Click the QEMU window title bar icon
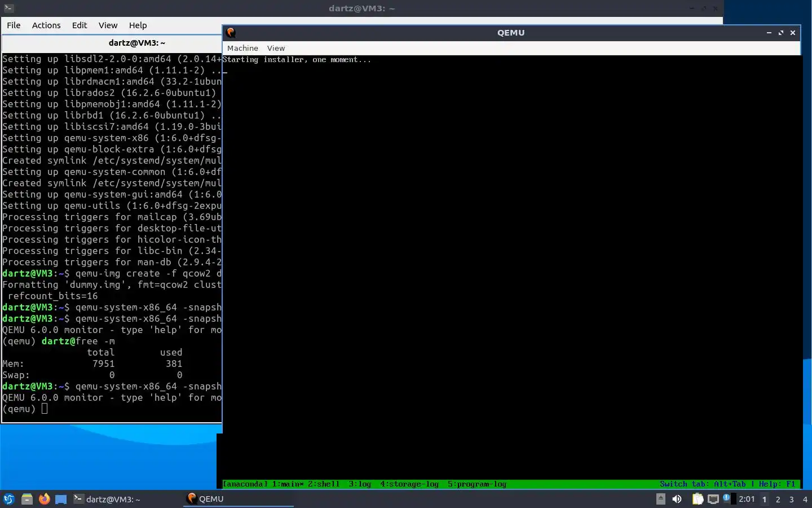 [231, 33]
